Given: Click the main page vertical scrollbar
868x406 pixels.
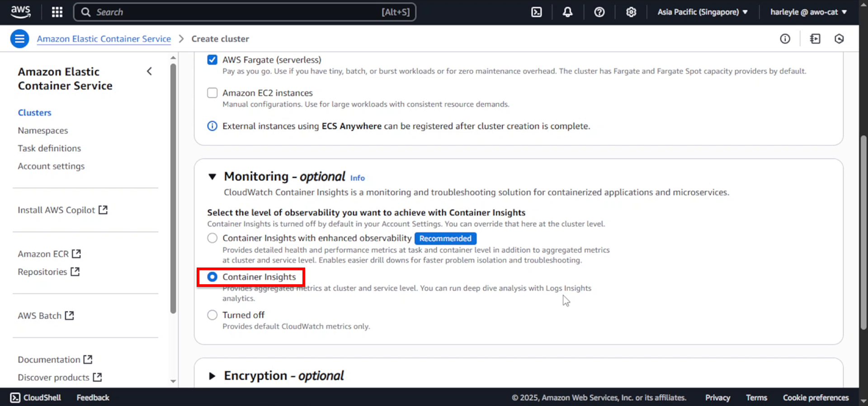Looking at the screenshot, I should pyautogui.click(x=863, y=232).
